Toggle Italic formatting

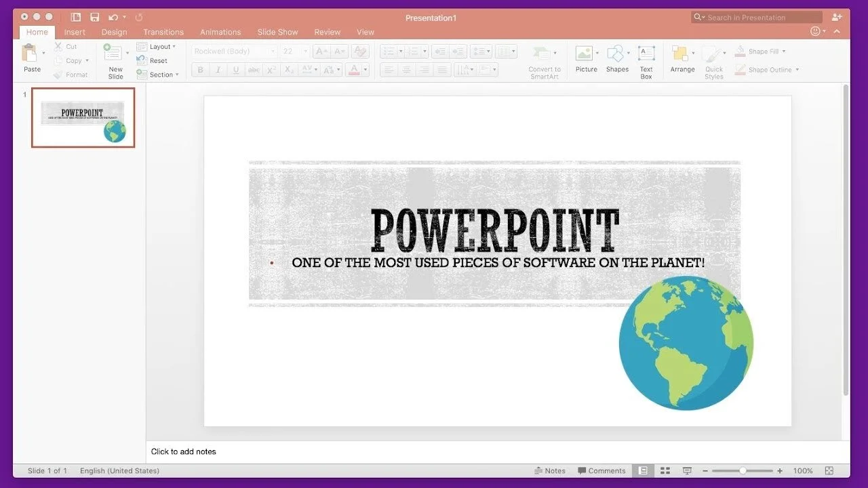click(218, 70)
